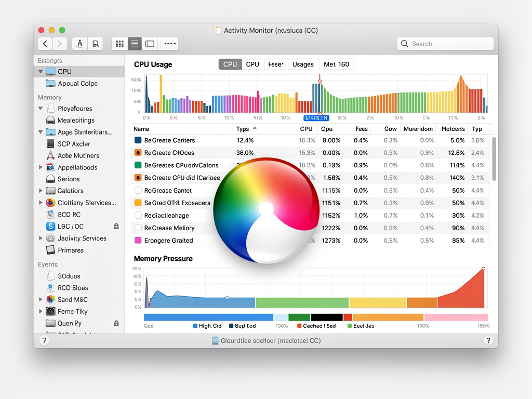The image size is (532, 399).
Task: Click the Jaoivity Services icon
Action: (50, 238)
